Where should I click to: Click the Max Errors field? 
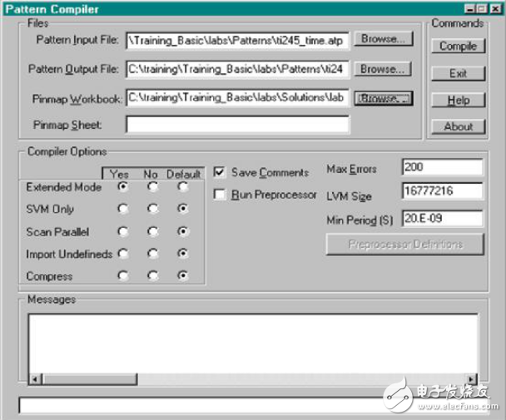click(x=441, y=168)
